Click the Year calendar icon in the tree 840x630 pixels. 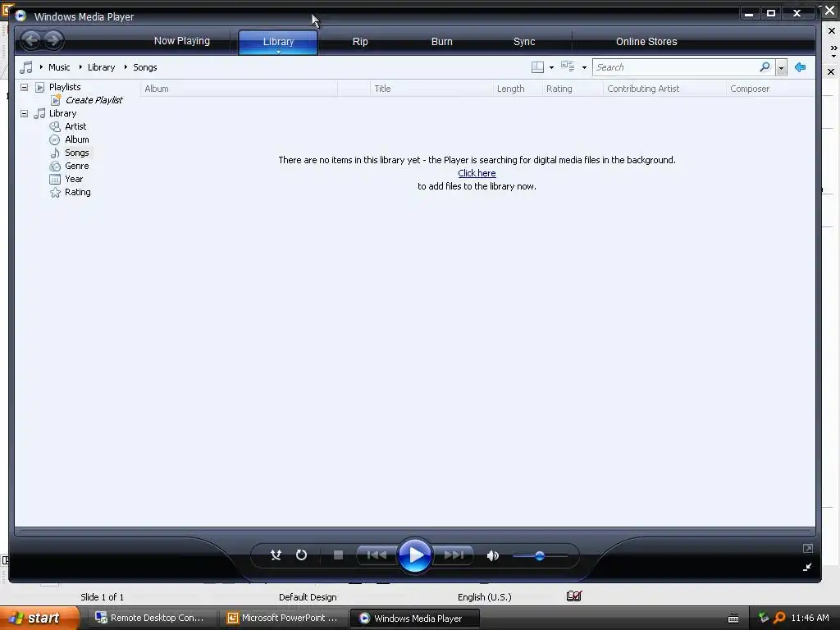(x=55, y=179)
